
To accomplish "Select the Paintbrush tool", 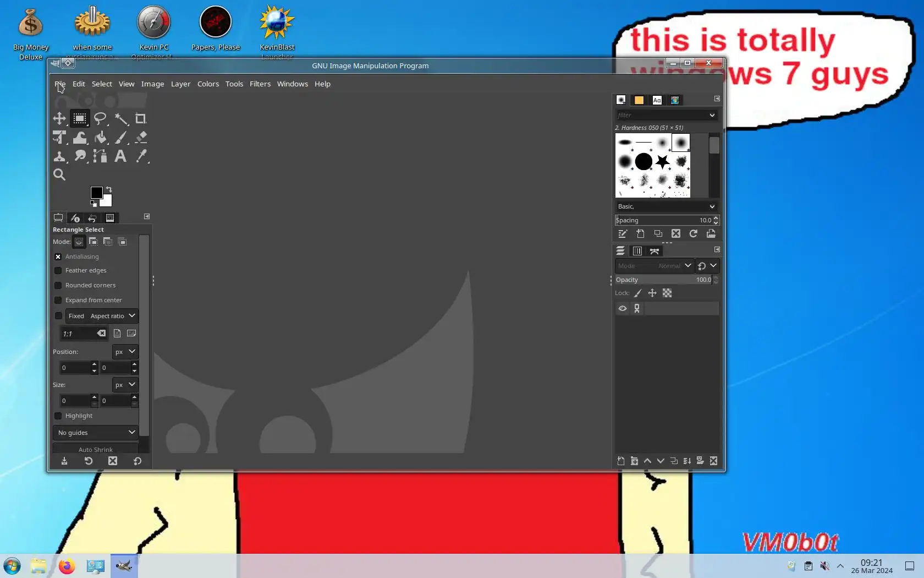I will pos(121,137).
